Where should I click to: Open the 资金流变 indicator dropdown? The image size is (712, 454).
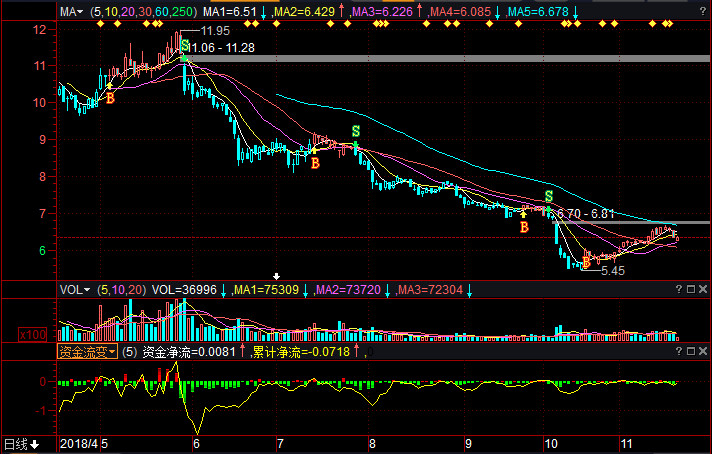87,352
